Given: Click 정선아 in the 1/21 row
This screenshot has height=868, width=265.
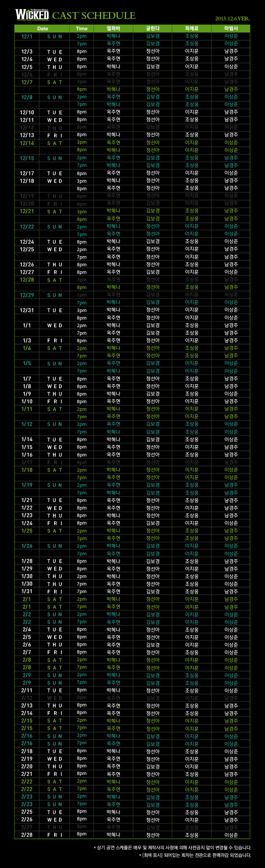Looking at the screenshot, I should [153, 500].
